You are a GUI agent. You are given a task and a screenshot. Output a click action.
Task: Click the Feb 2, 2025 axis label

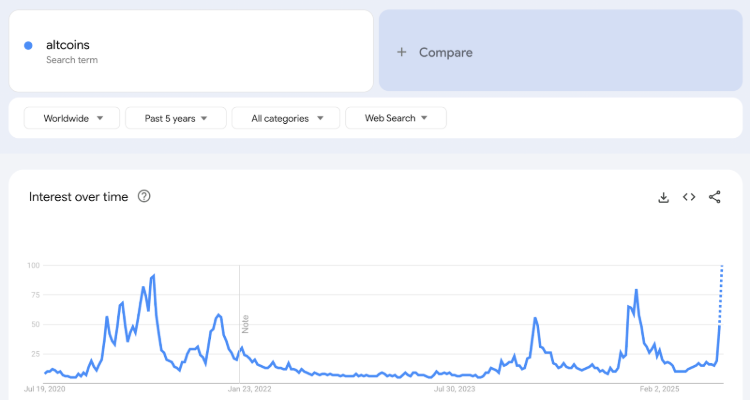[659, 389]
